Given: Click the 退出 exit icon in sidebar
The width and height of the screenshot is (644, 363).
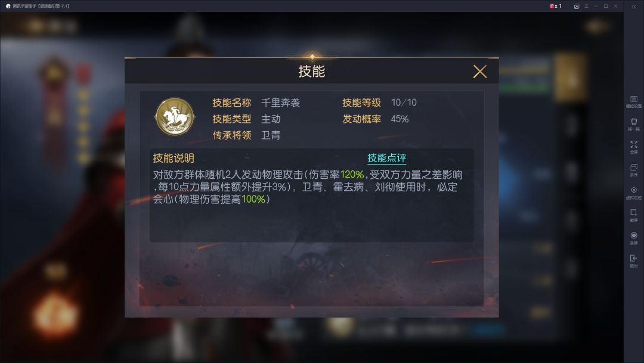Looking at the screenshot, I should pos(634,260).
